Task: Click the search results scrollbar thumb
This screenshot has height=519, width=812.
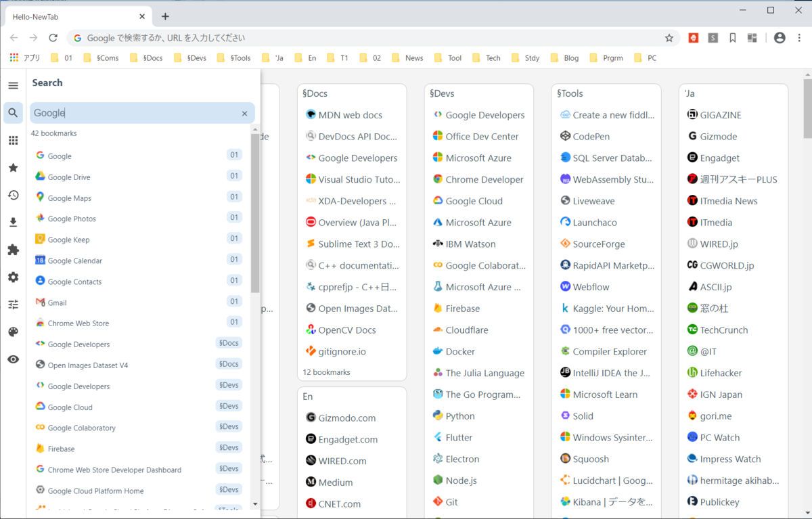Action: point(255,212)
